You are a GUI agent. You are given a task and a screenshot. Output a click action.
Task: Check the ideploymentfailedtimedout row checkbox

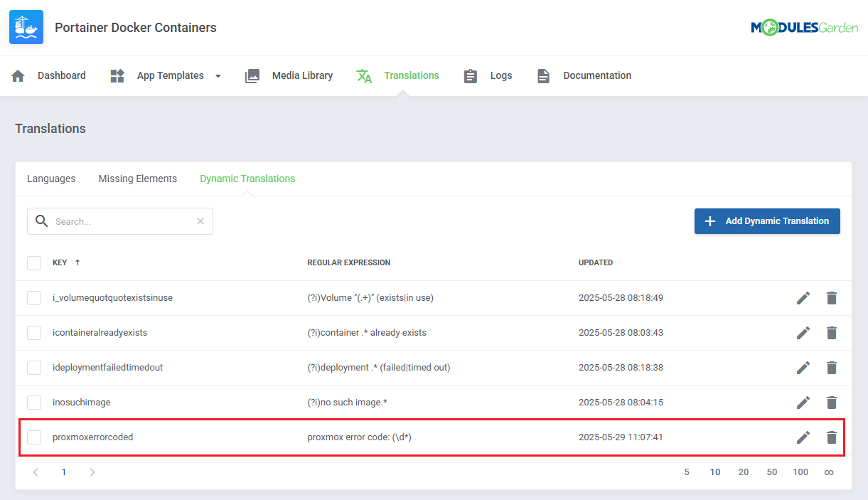coord(34,368)
